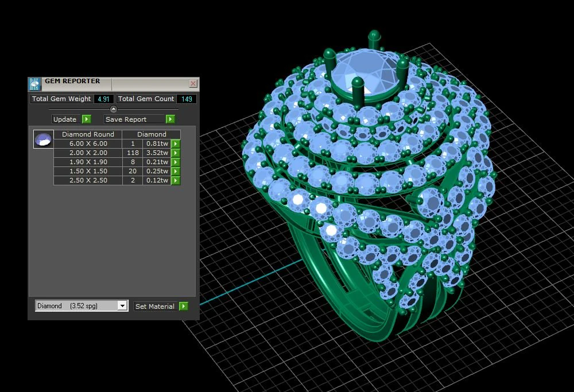Click green arrow next to Save Report

[x=170, y=119]
